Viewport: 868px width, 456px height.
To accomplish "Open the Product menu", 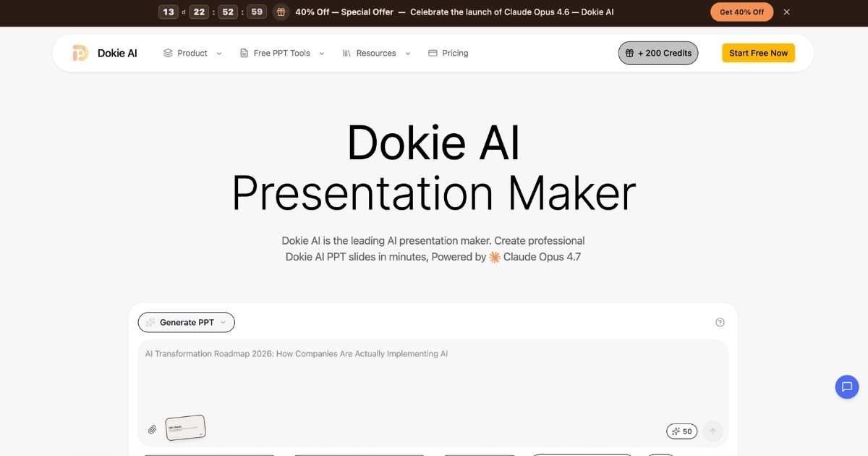I will pyautogui.click(x=192, y=53).
